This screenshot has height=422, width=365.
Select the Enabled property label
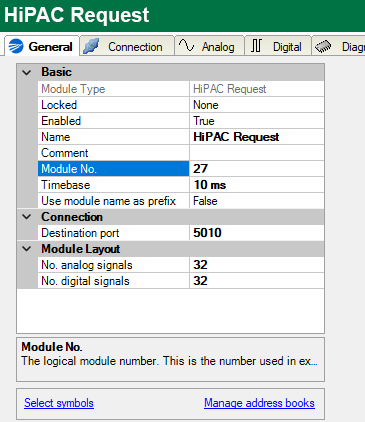pyautogui.click(x=113, y=121)
